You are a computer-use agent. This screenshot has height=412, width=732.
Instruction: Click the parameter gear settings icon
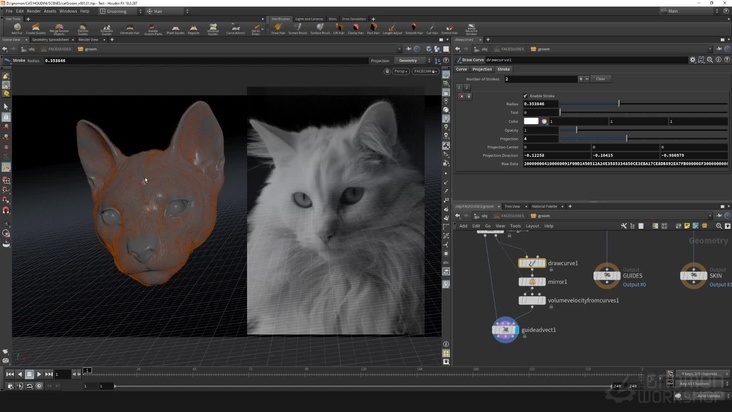[x=692, y=60]
